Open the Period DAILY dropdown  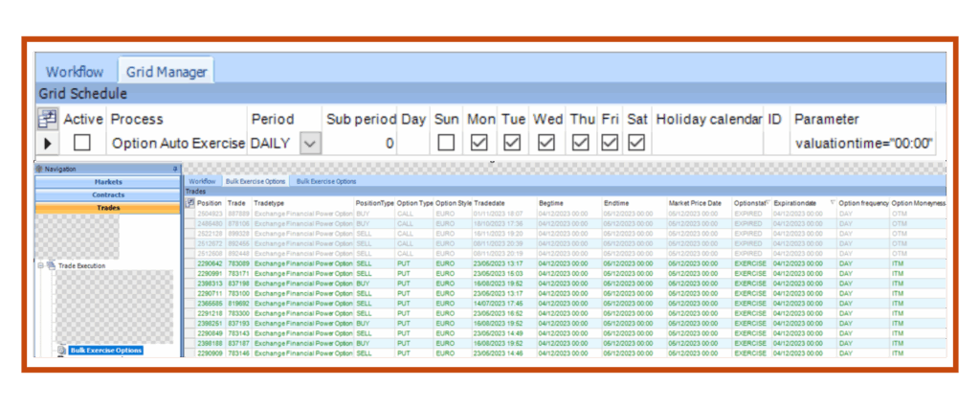pos(309,143)
